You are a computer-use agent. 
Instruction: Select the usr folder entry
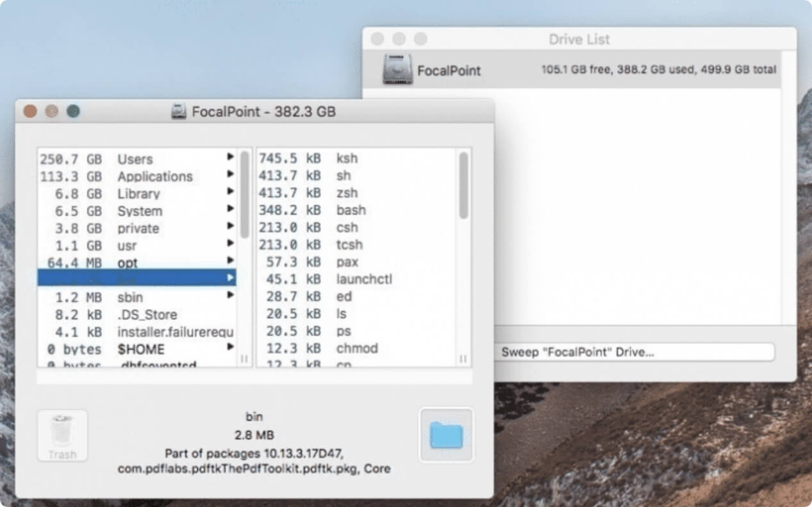coord(127,246)
